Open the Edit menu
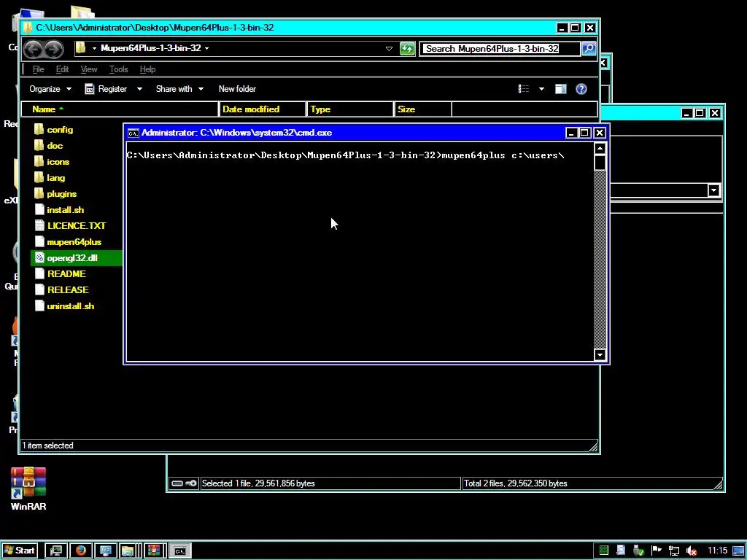This screenshot has width=747, height=560. (x=63, y=69)
